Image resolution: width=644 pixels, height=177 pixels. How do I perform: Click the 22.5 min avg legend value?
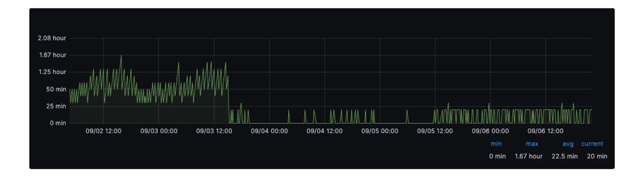tap(564, 156)
